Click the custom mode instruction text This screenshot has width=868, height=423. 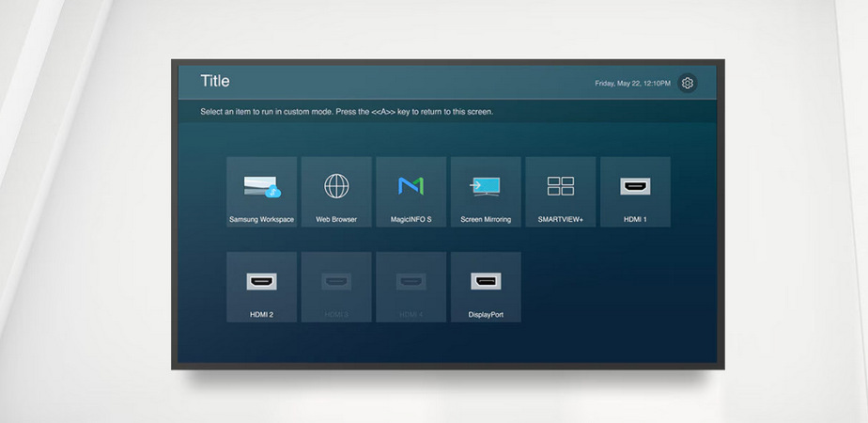tap(347, 112)
